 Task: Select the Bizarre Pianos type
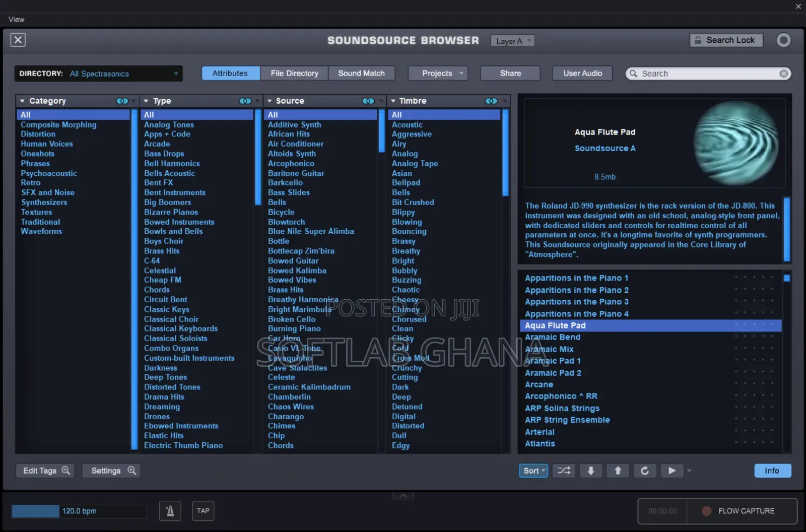(x=171, y=212)
